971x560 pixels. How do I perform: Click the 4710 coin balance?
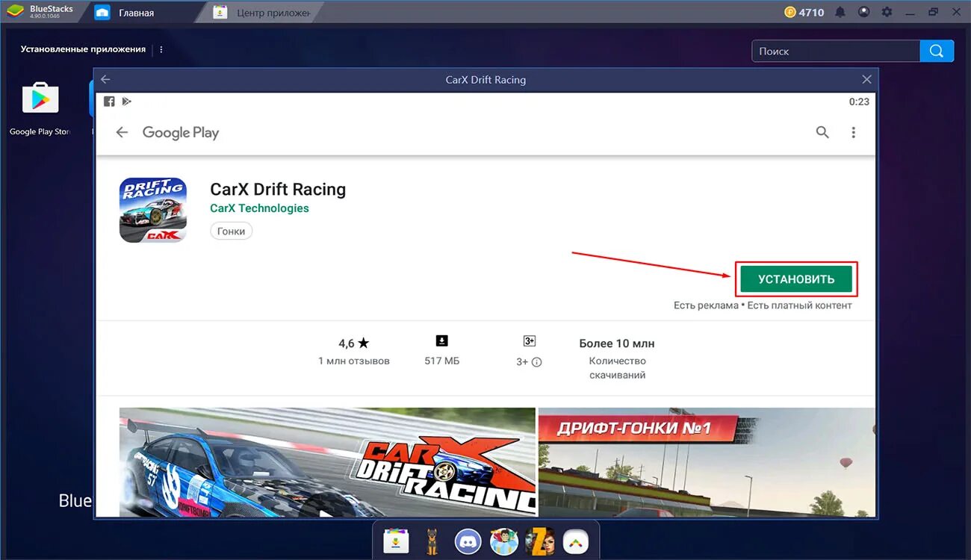click(804, 12)
